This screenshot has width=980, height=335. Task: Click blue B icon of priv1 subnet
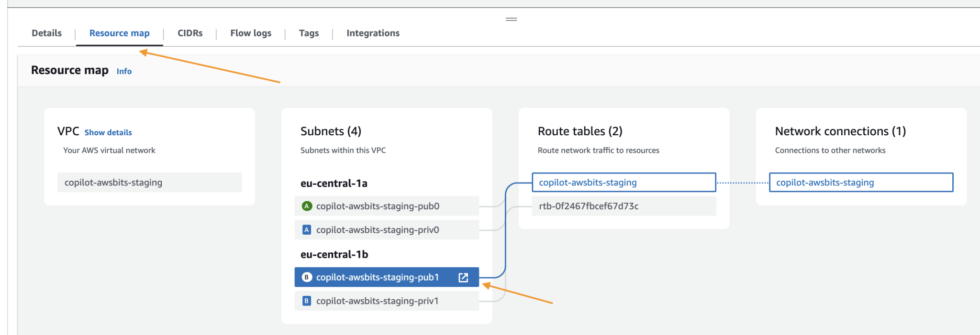pos(307,301)
